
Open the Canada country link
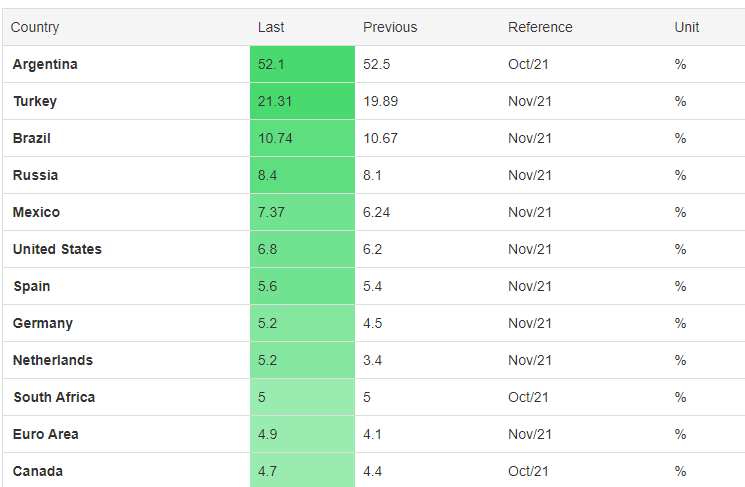38,471
